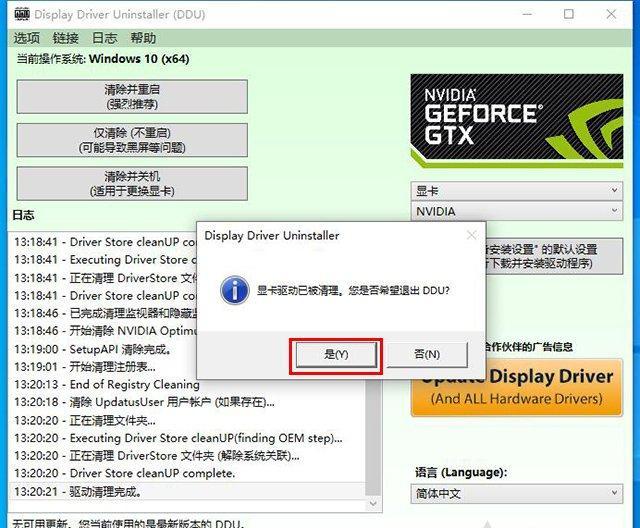Select log entry 开始清除 NVIDIA Optimus
Viewport: 640px width, 528px height.
(105, 331)
